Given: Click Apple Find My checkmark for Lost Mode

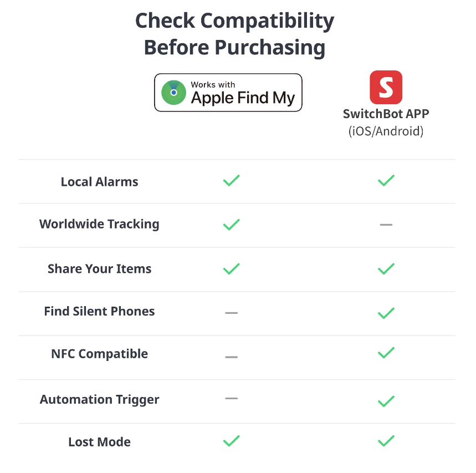Looking at the screenshot, I should click(231, 441).
